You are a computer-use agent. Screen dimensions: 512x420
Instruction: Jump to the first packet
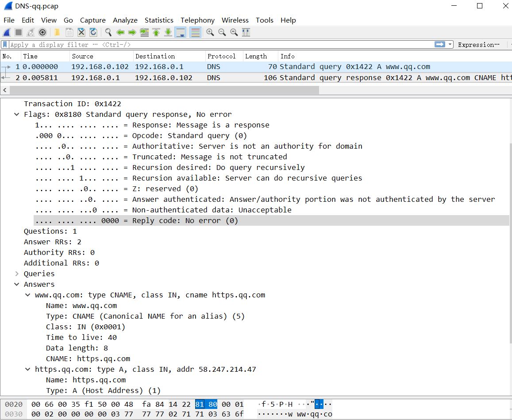coord(156,32)
